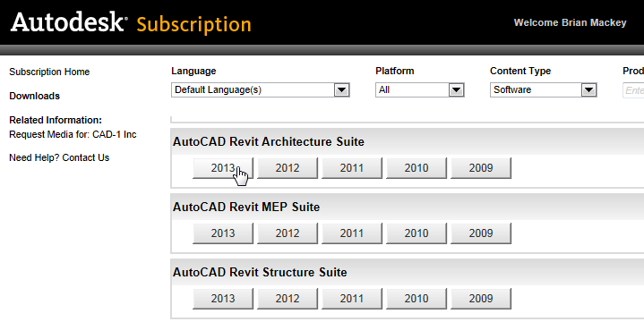This screenshot has height=322, width=644.
Task: Select 2013 for AutoCAD Revit MEP Suite
Action: click(223, 233)
